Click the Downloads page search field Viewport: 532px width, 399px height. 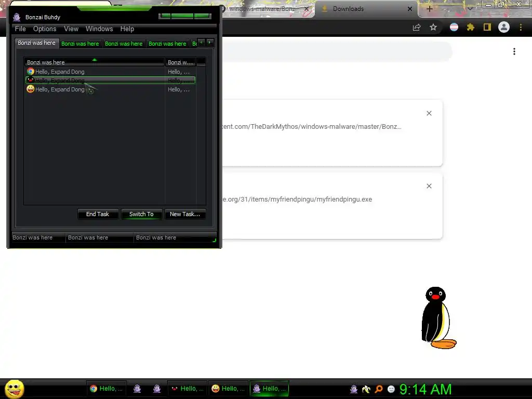point(337,51)
